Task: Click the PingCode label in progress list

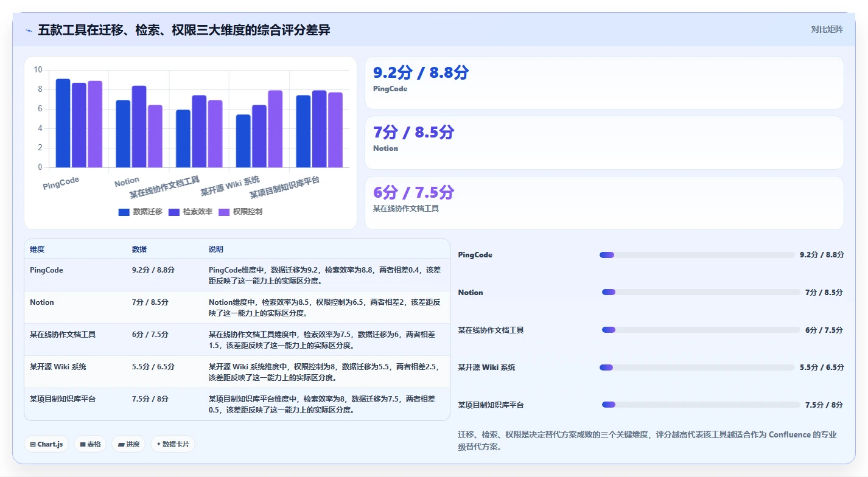Action: coord(475,255)
